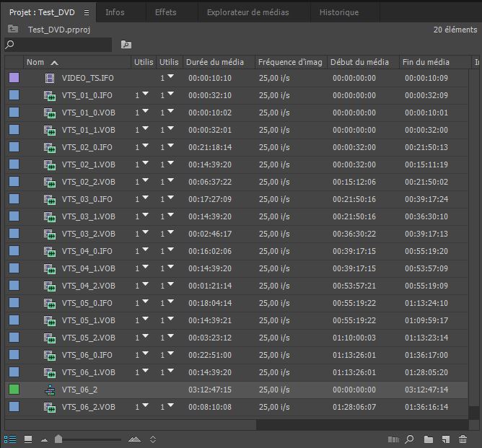Click the blue label swatch of VTS_05_1.VOB
The image size is (482, 448).
[14, 320]
